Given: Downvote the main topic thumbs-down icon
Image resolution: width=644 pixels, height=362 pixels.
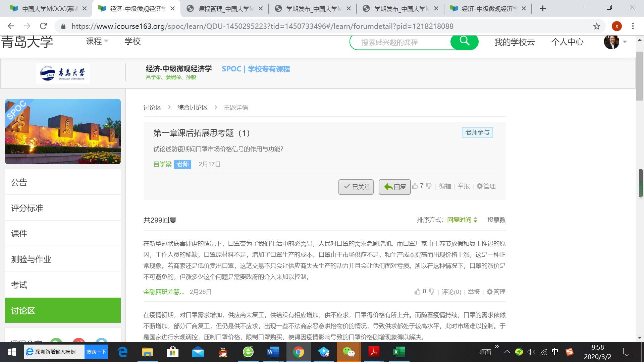Looking at the screenshot, I should (x=429, y=186).
